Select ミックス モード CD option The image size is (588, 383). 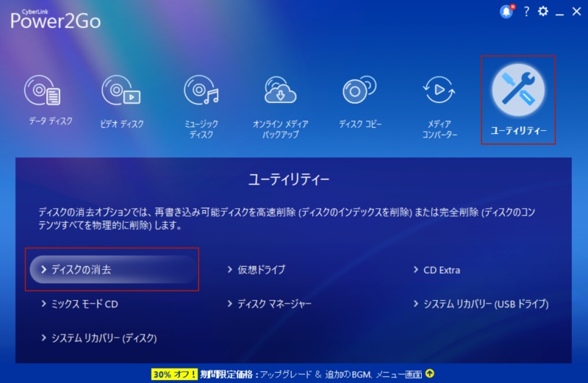tap(79, 304)
